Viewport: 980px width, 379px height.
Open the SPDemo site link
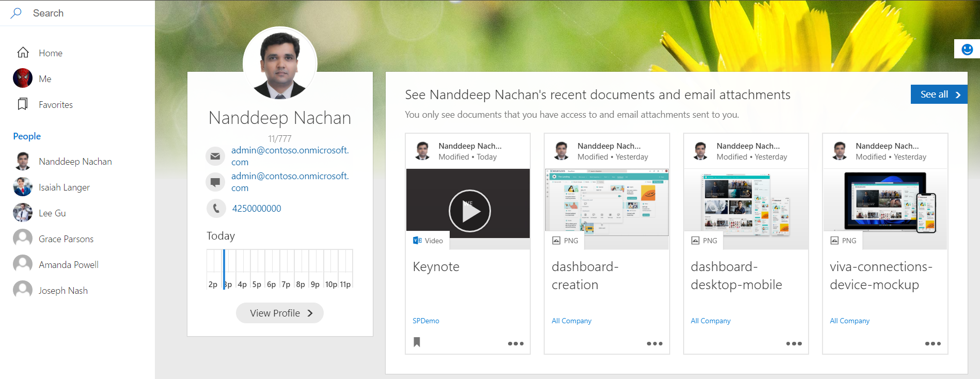[x=426, y=321]
